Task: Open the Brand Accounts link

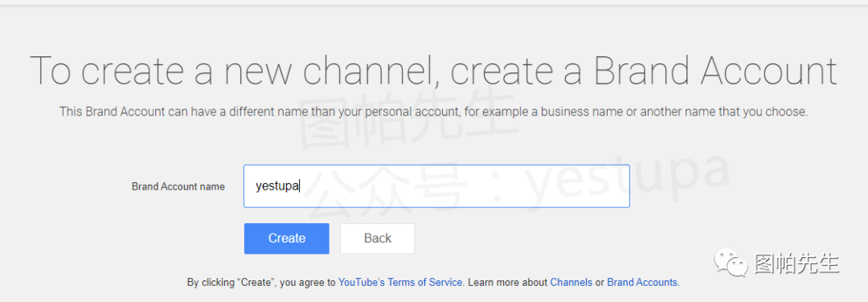Action: [x=642, y=282]
